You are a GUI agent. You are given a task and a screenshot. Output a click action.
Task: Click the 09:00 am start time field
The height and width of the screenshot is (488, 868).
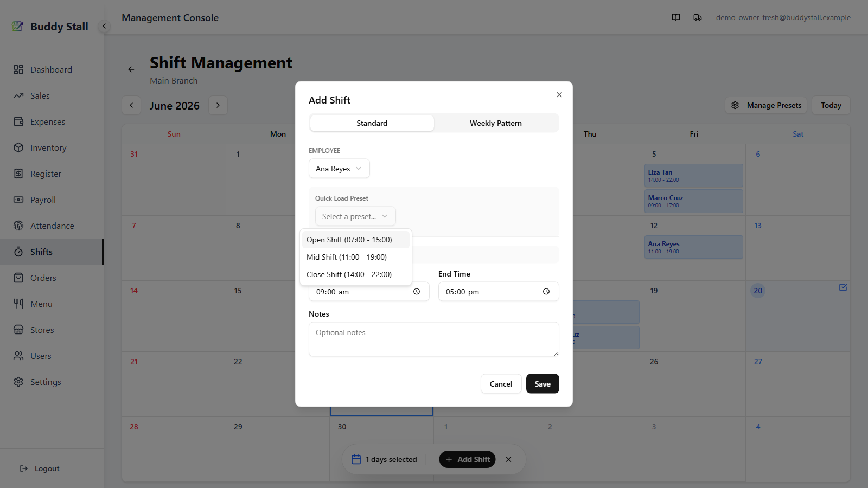pos(369,292)
